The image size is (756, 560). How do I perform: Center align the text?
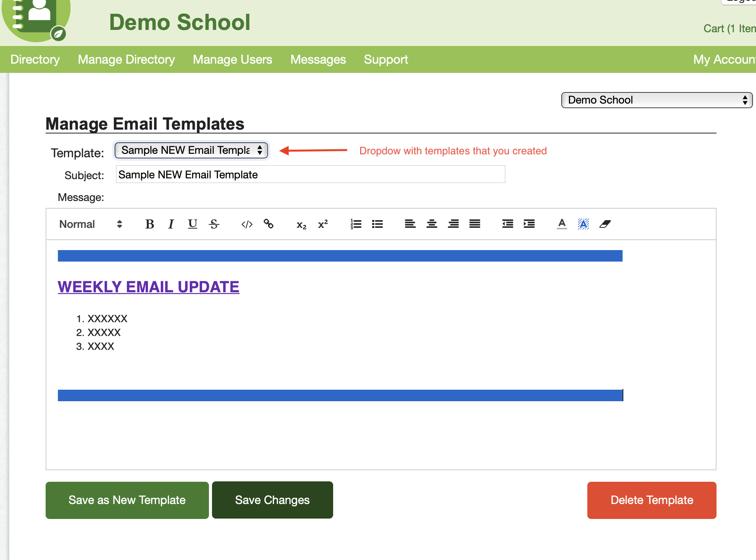tap(432, 224)
